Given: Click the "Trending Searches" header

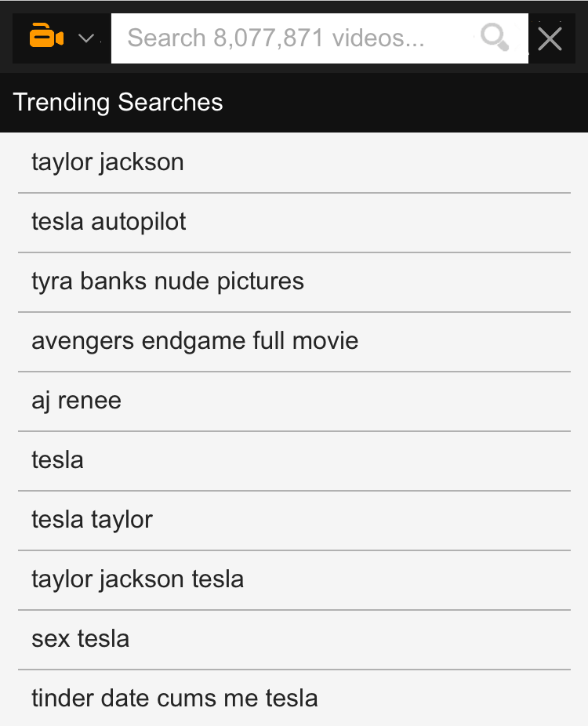Looking at the screenshot, I should [118, 102].
